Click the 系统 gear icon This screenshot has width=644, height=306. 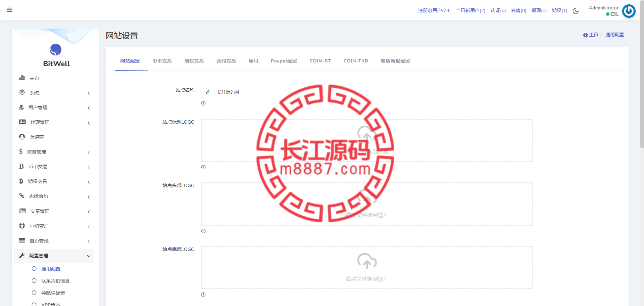[x=22, y=92]
